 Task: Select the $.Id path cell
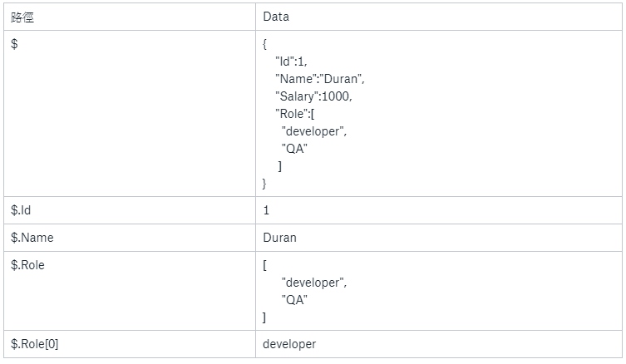(22, 210)
